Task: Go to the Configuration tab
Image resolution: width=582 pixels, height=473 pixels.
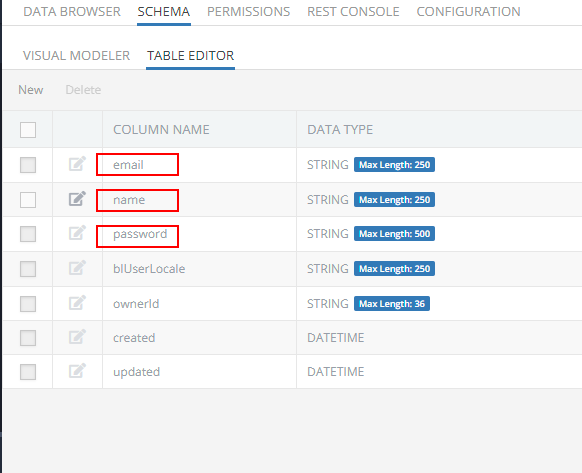Action: coord(468,12)
